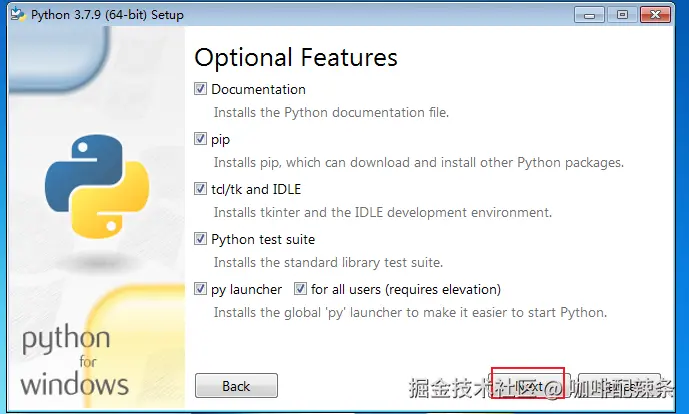689x414 pixels.
Task: Click the 'Installs pip, which can download' description
Action: [418, 162]
